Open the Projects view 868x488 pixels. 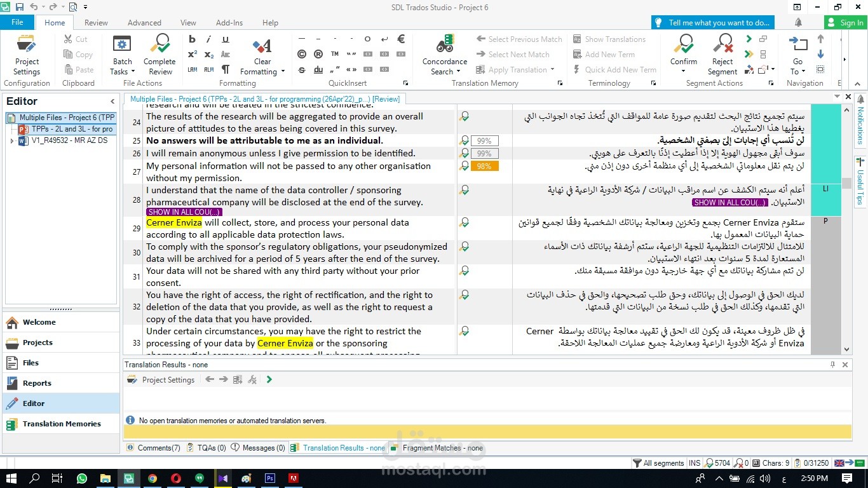pos(61,342)
